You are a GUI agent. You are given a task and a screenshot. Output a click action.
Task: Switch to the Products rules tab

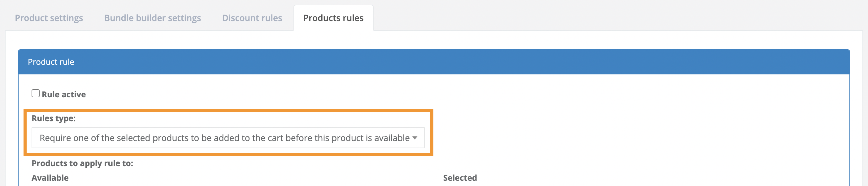333,18
